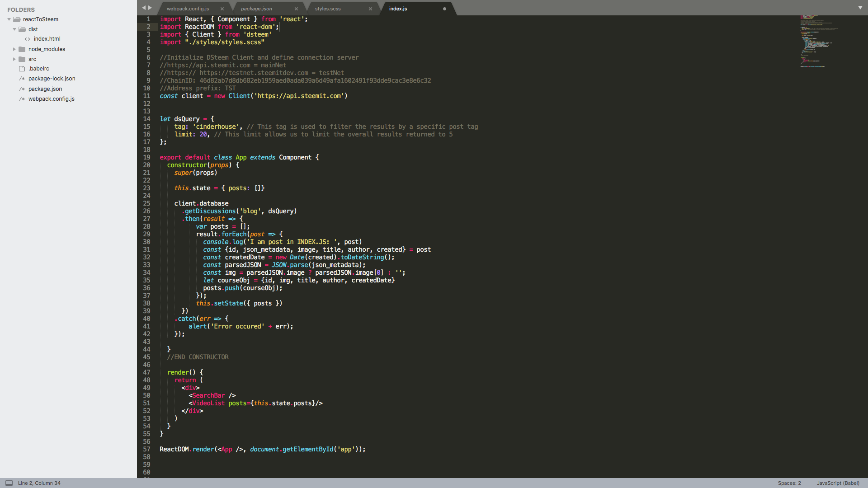This screenshot has width=868, height=488.
Task: Expand the src folder
Action: point(14,59)
